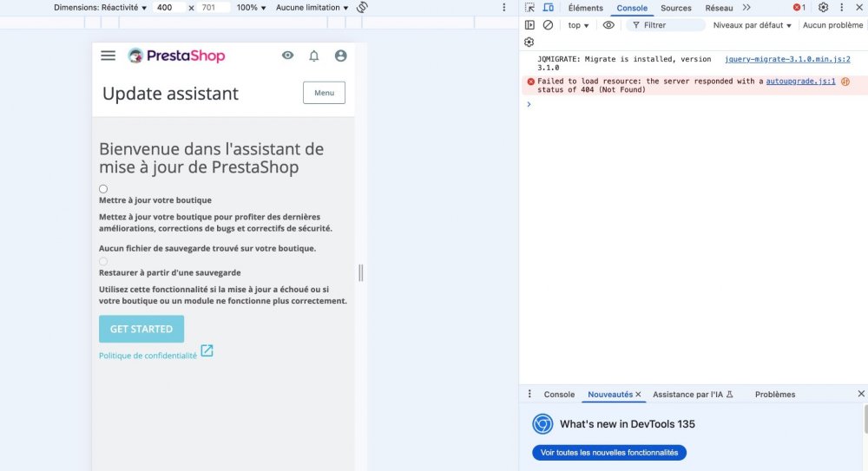The height and width of the screenshot is (471, 868).
Task: Click the orange AI icon beside the error
Action: click(845, 82)
